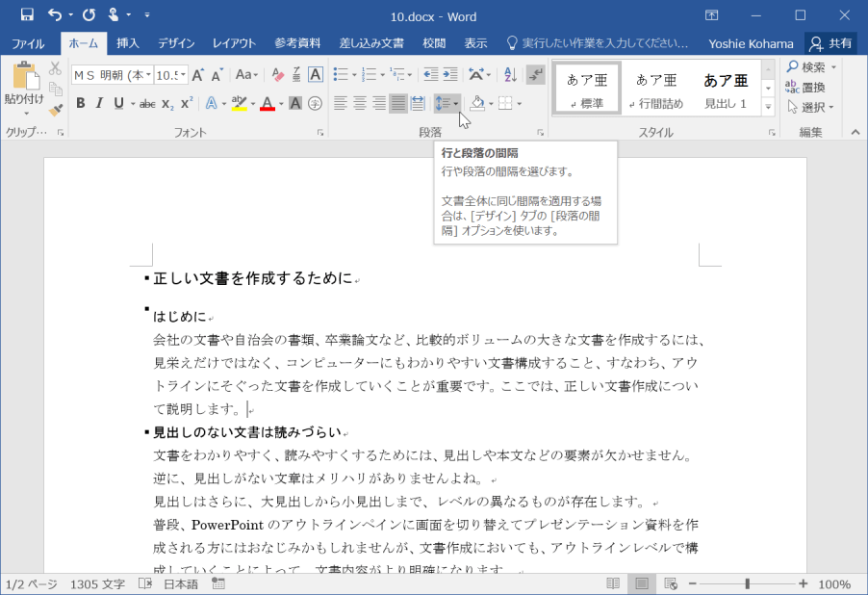Align text to the right
Viewport: 868px width, 595px height.
point(379,104)
